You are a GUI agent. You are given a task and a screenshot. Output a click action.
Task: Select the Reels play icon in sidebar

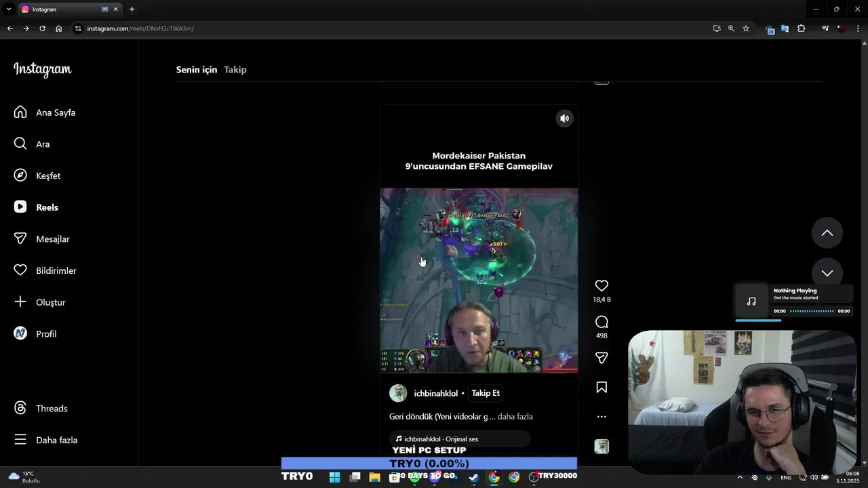tap(20, 207)
